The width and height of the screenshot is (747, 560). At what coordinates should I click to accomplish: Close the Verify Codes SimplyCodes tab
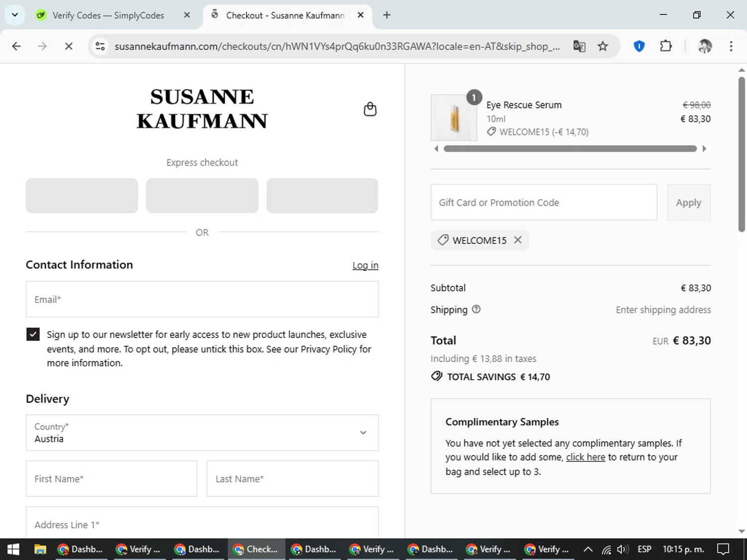pos(187,15)
